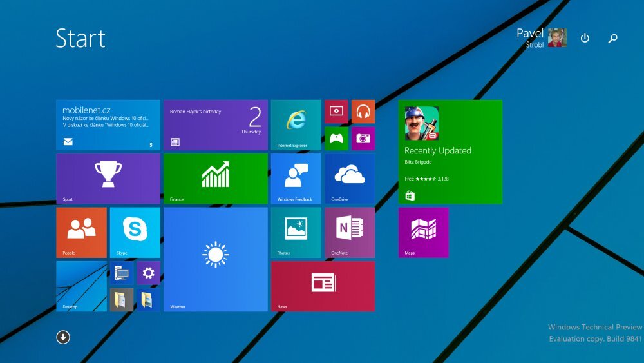
Task: Open the OneNote tile
Action: [x=350, y=233]
